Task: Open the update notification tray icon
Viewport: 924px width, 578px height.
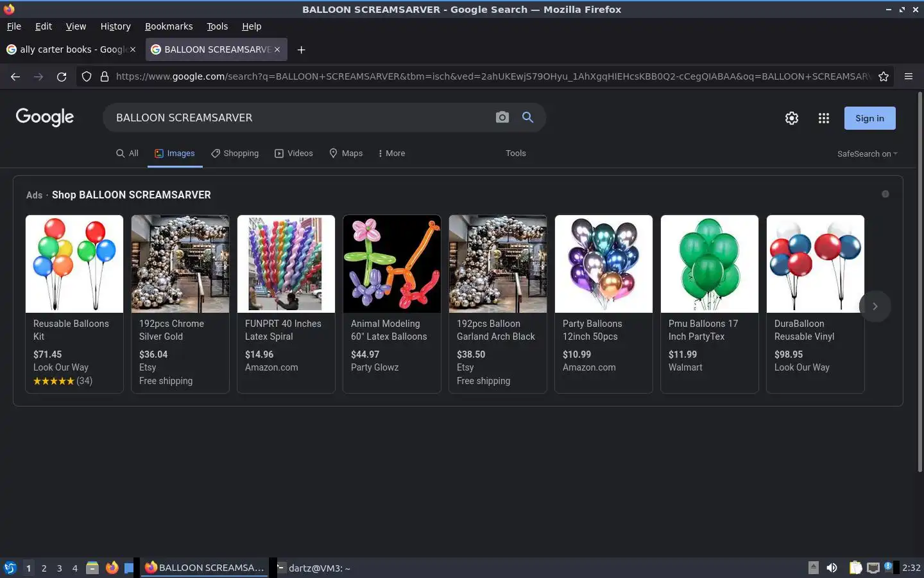Action: (888, 566)
